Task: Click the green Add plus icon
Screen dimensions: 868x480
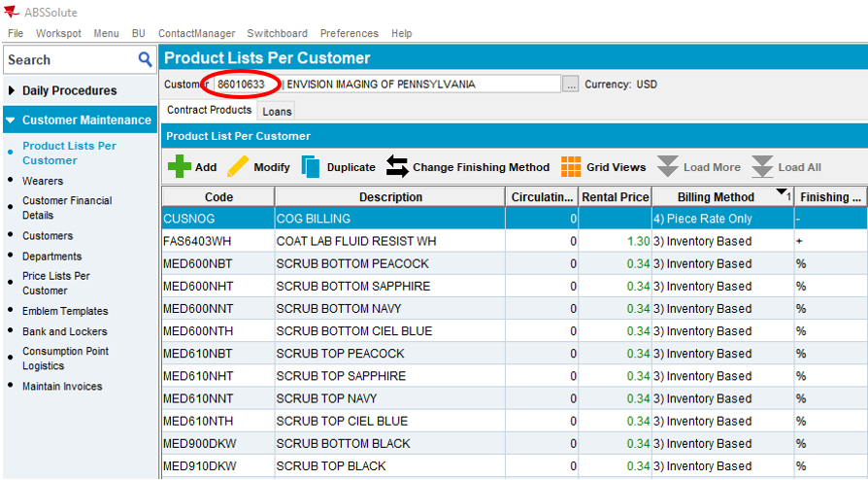Action: pos(180,167)
